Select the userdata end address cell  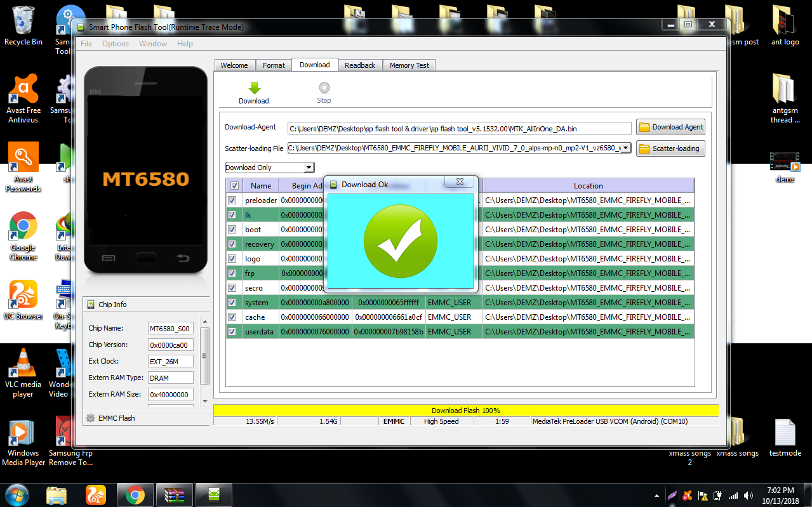click(x=389, y=332)
